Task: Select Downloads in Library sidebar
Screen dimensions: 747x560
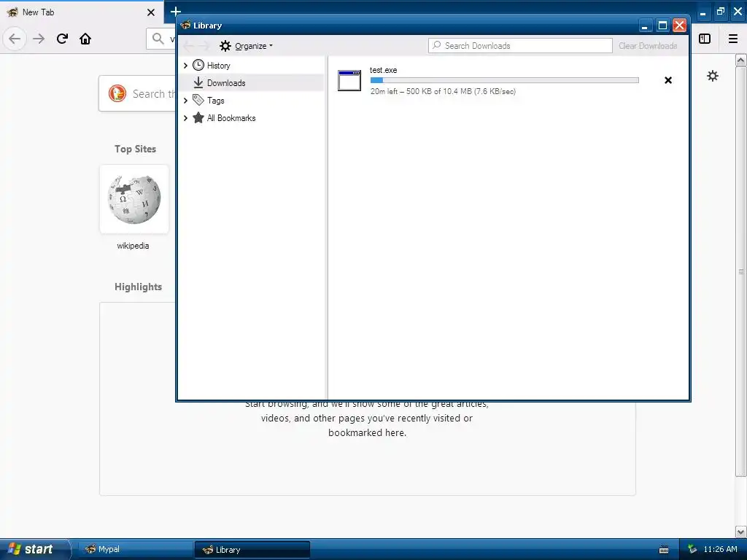Action: tap(226, 83)
